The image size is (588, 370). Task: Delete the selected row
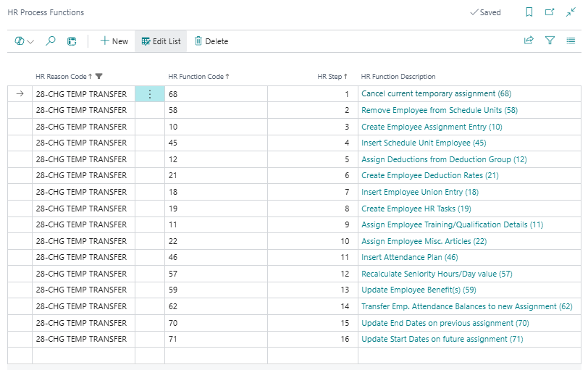211,41
